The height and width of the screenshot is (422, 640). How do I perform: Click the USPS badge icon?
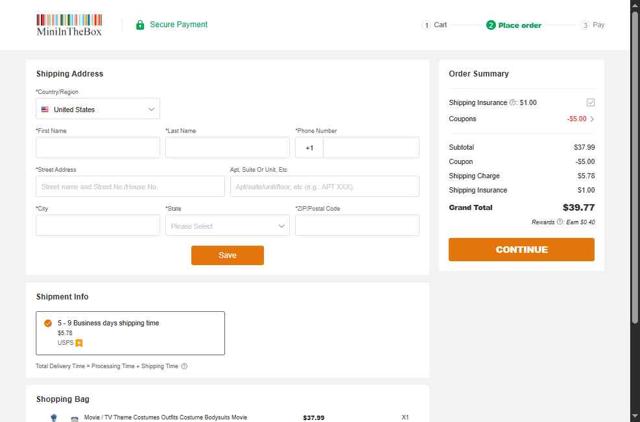click(79, 343)
